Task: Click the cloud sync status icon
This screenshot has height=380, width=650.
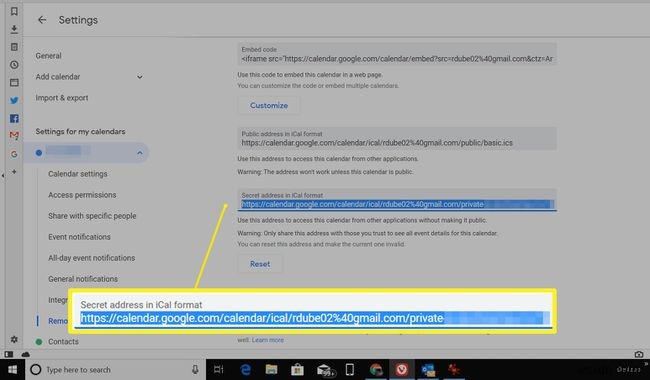Action: coord(26,354)
